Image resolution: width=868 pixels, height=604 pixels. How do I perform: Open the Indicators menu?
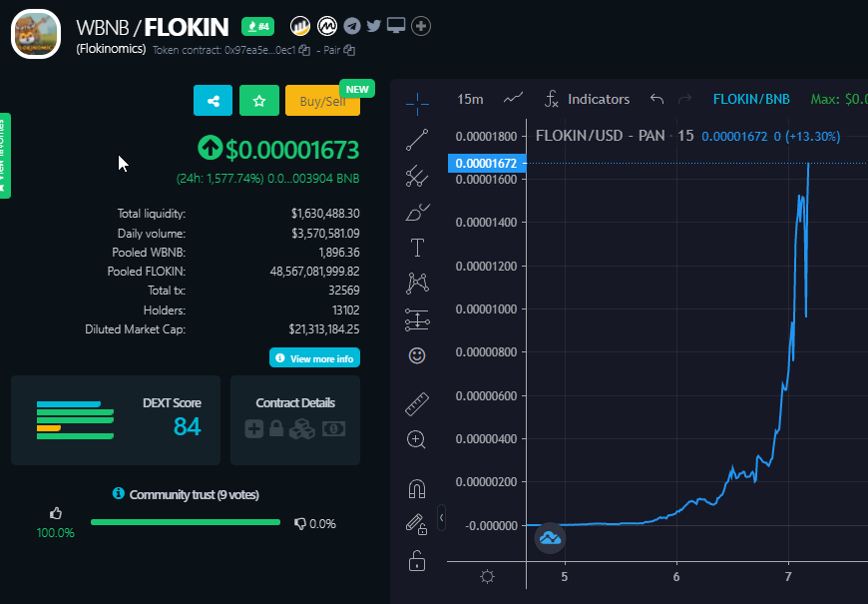point(588,99)
